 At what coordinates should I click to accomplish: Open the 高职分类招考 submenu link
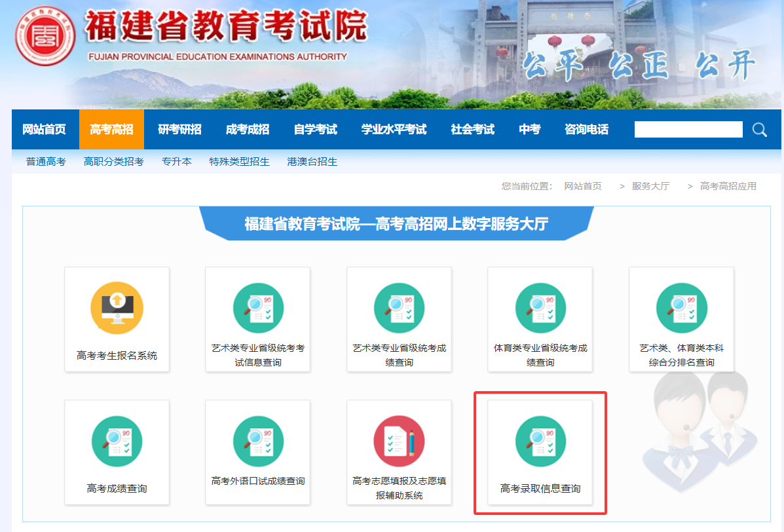[113, 161]
